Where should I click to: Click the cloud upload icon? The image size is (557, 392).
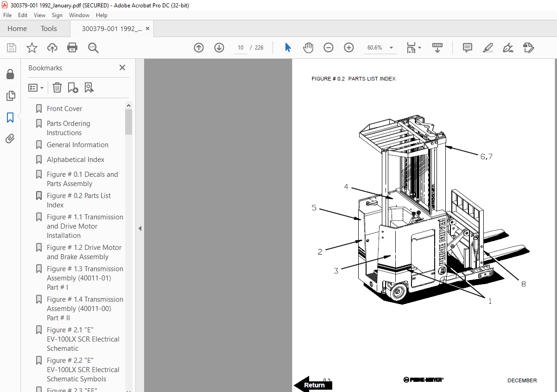click(x=52, y=48)
